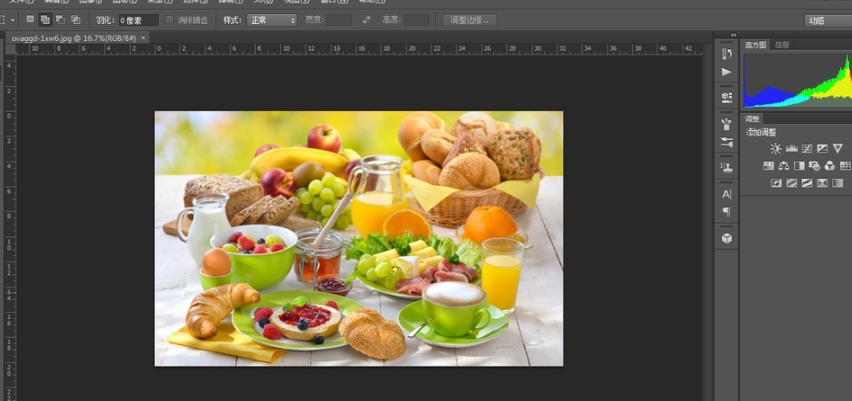Add a Color Lookup grid icon

[x=845, y=166]
